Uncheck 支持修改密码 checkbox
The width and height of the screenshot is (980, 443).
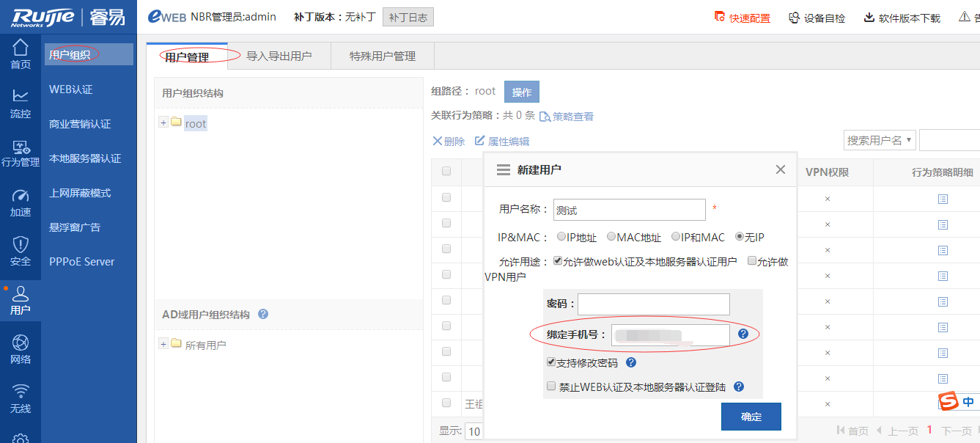coord(551,362)
